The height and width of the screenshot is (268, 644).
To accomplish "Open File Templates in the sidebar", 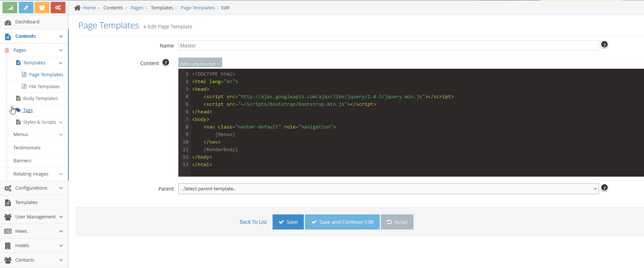I will pyautogui.click(x=44, y=87).
